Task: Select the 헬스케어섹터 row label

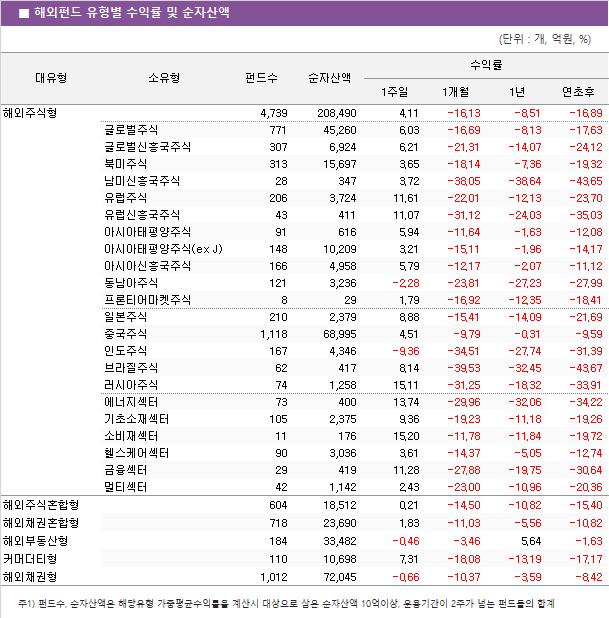Action: 136,453
